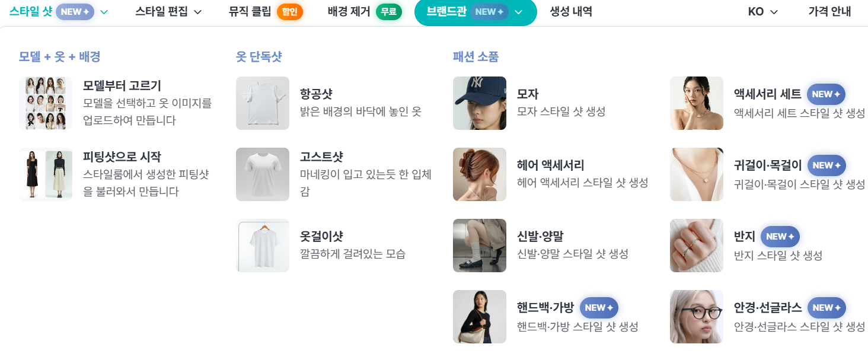The width and height of the screenshot is (868, 360).
Task: Select the 모델부터 고르기 model grid thumbnail
Action: pyautogui.click(x=46, y=103)
